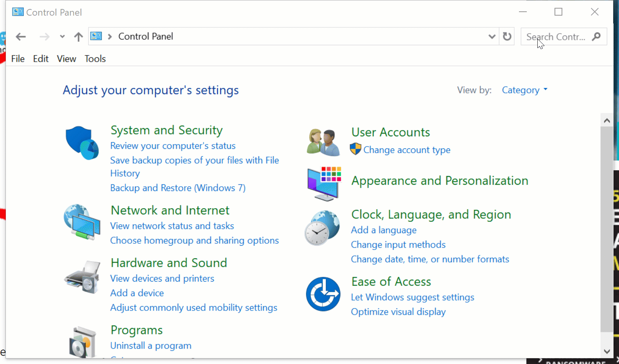Expand the View by Category dropdown
The width and height of the screenshot is (619, 364).
524,90
